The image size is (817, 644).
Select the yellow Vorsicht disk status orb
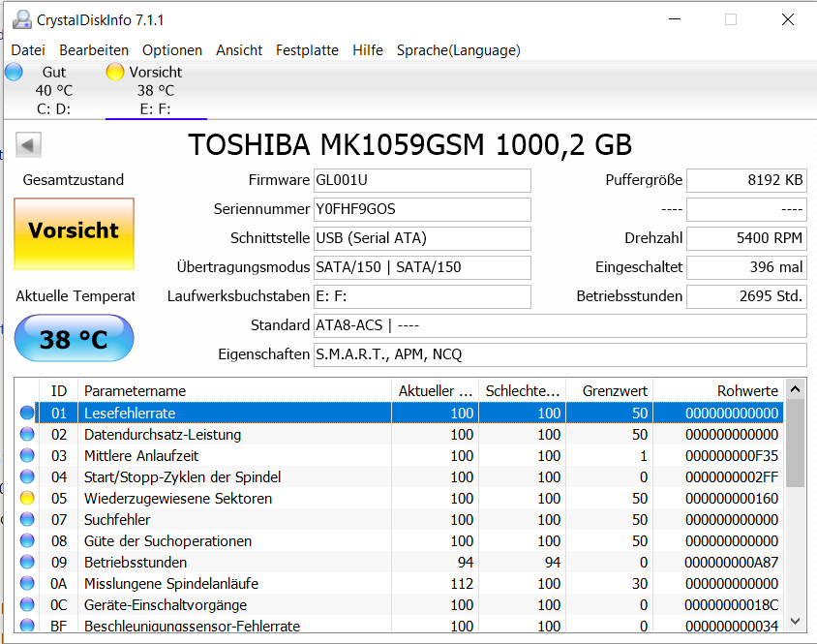[x=114, y=72]
